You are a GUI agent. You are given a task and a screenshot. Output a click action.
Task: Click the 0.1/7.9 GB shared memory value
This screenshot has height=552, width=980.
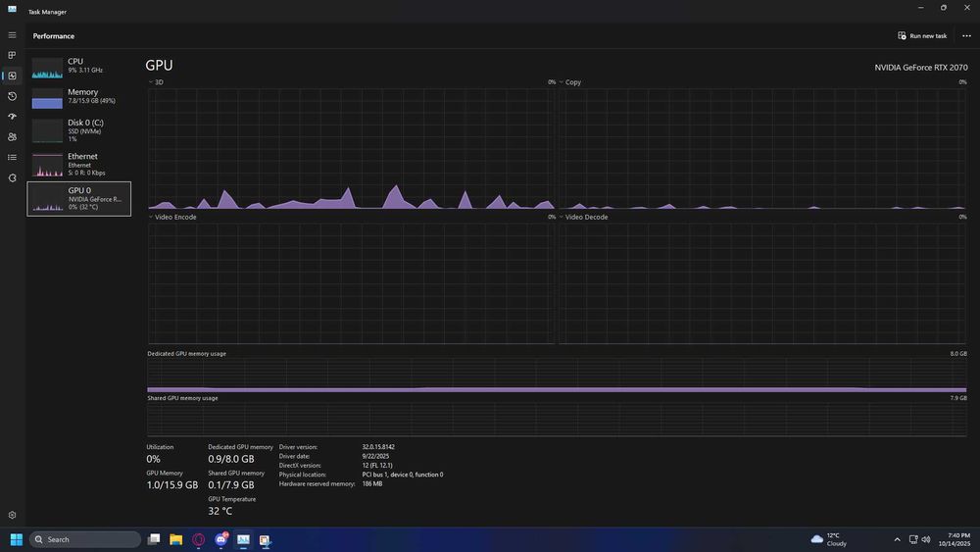[230, 484]
